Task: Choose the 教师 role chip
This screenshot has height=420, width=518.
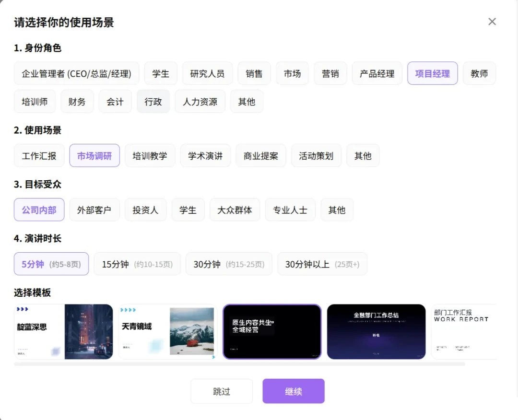Action: click(x=479, y=73)
